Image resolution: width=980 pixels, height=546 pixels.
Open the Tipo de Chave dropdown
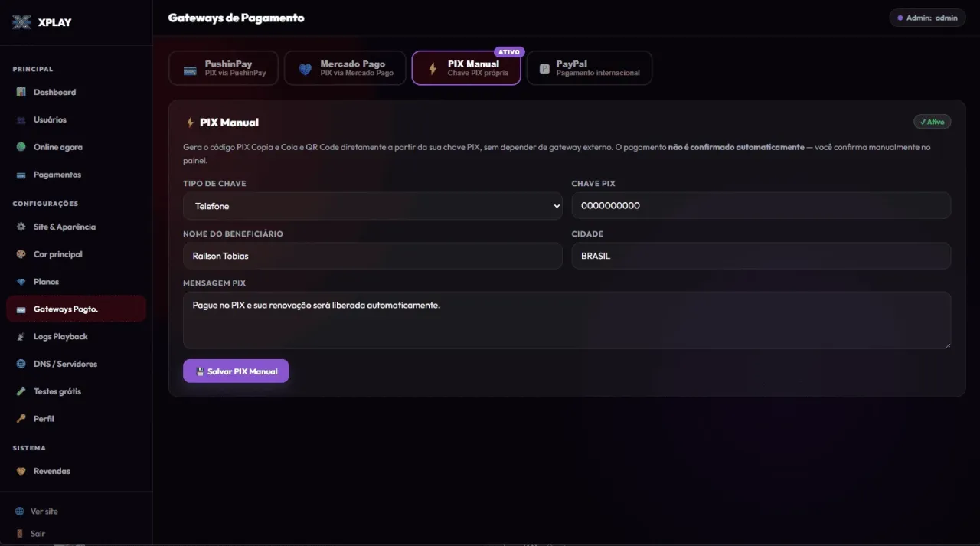(x=373, y=206)
